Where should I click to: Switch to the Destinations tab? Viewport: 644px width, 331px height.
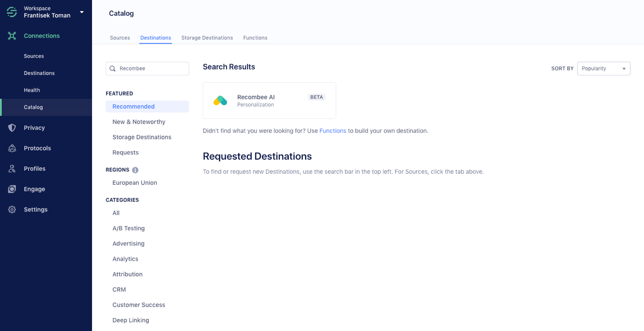click(x=155, y=38)
